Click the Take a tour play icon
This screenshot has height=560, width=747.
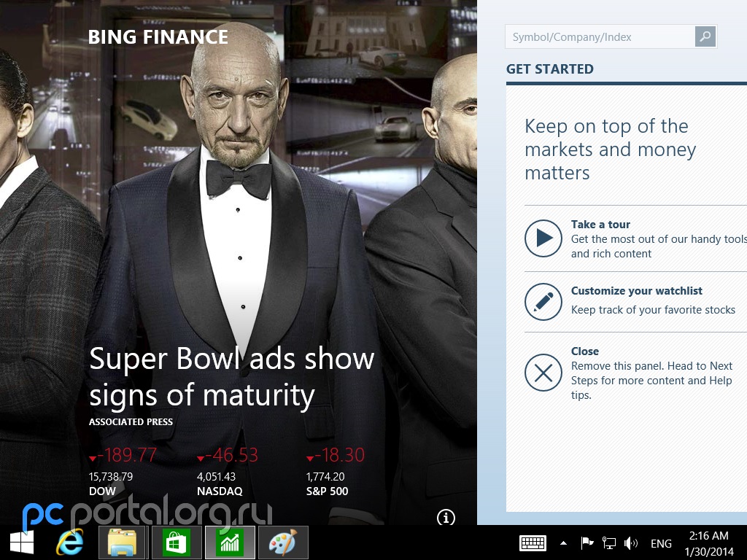[543, 238]
